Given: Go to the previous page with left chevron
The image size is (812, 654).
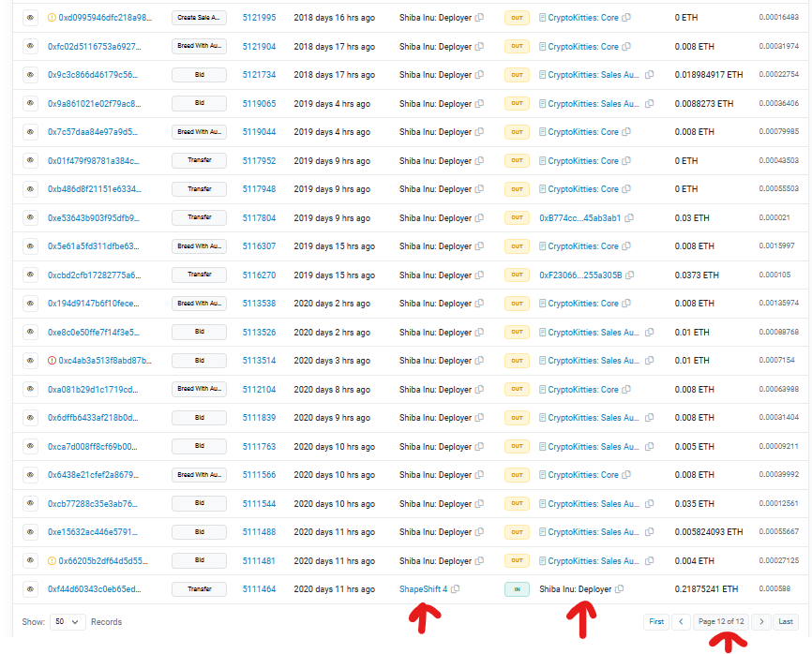Looking at the screenshot, I should 682,621.
